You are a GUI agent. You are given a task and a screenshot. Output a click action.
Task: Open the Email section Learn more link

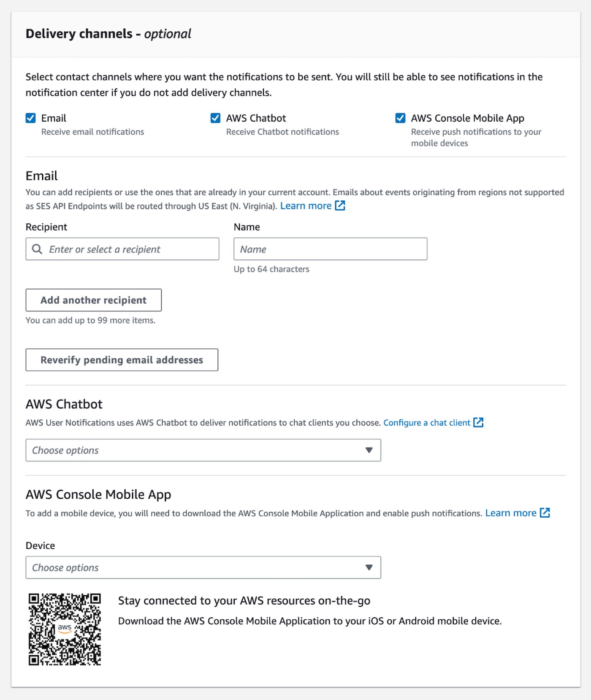[306, 206]
